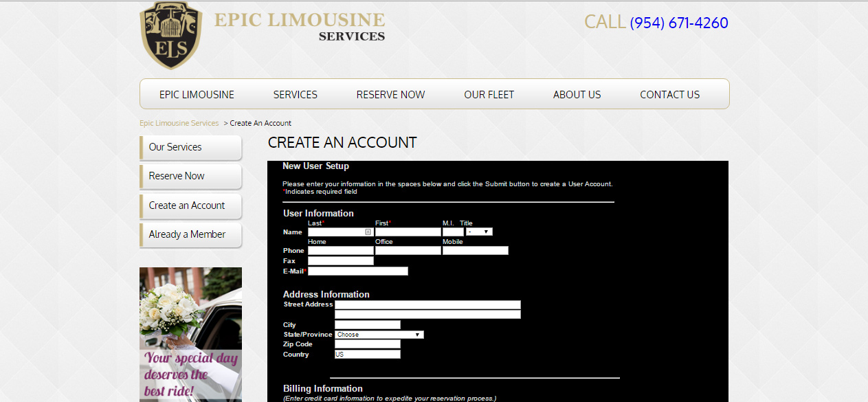Screen dimensions: 868x402
Task: Navigate to About Us page
Action: 577,95
